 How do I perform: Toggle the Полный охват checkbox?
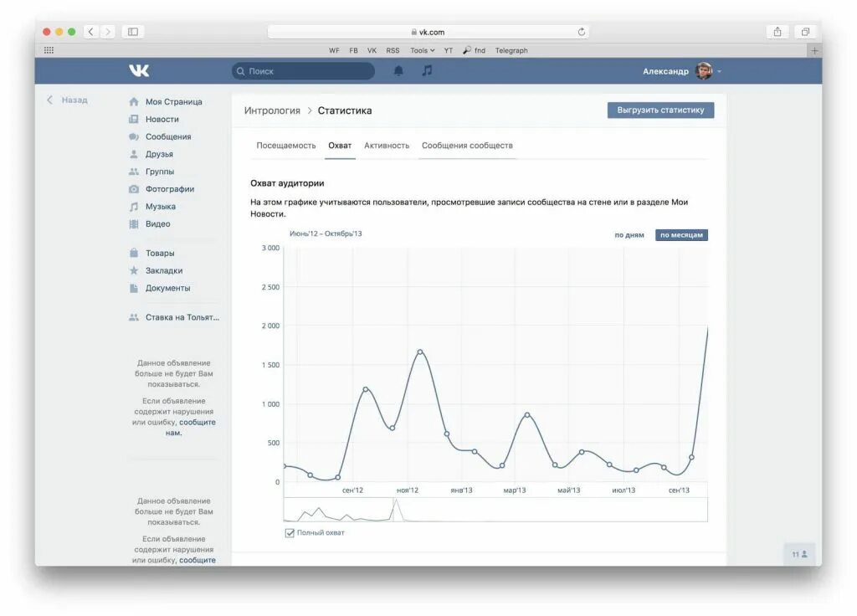[x=290, y=533]
